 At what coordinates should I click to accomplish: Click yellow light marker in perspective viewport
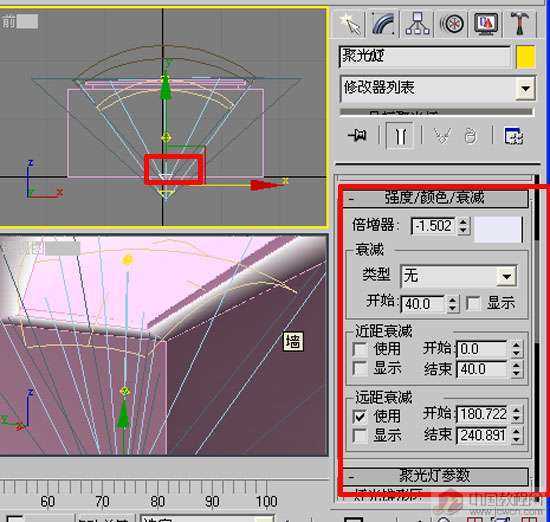127,260
